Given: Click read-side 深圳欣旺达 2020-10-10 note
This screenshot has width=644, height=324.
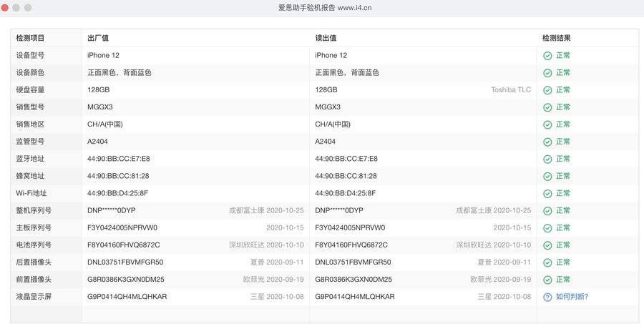Looking at the screenshot, I should pos(493,245).
